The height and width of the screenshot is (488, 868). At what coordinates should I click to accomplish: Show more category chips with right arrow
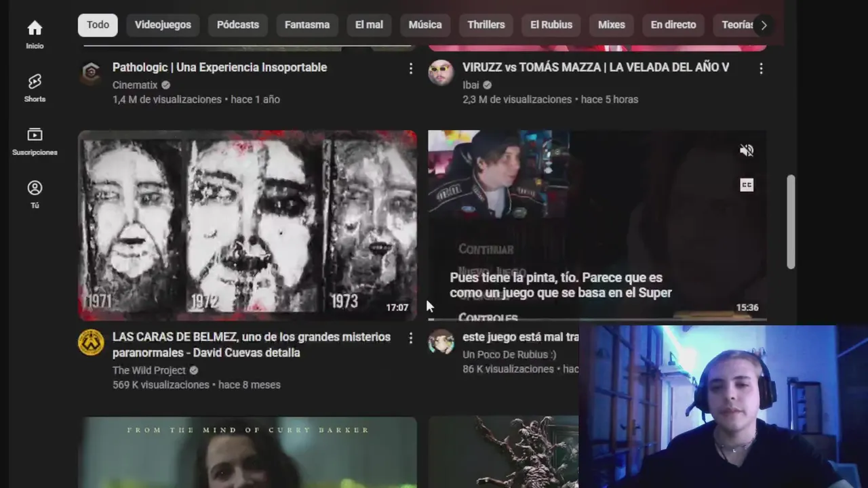(764, 25)
